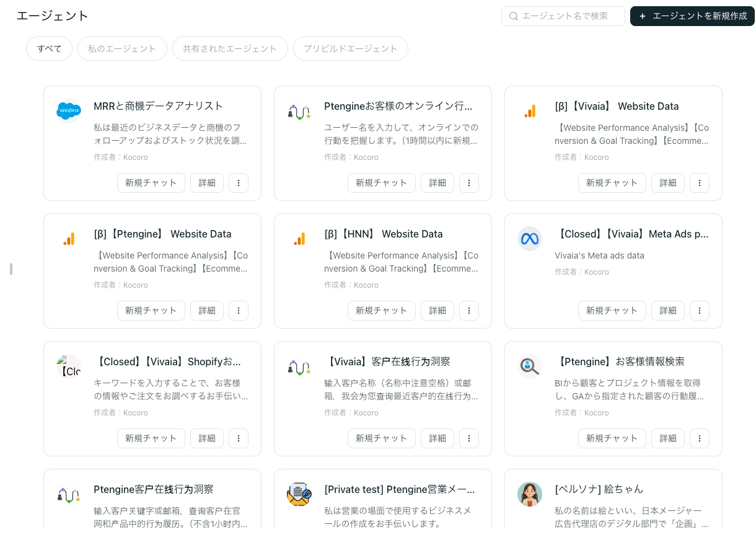Click the avatar icon of ペルソナ 絵ちゃん
This screenshot has height=537, width=756.
click(x=530, y=494)
